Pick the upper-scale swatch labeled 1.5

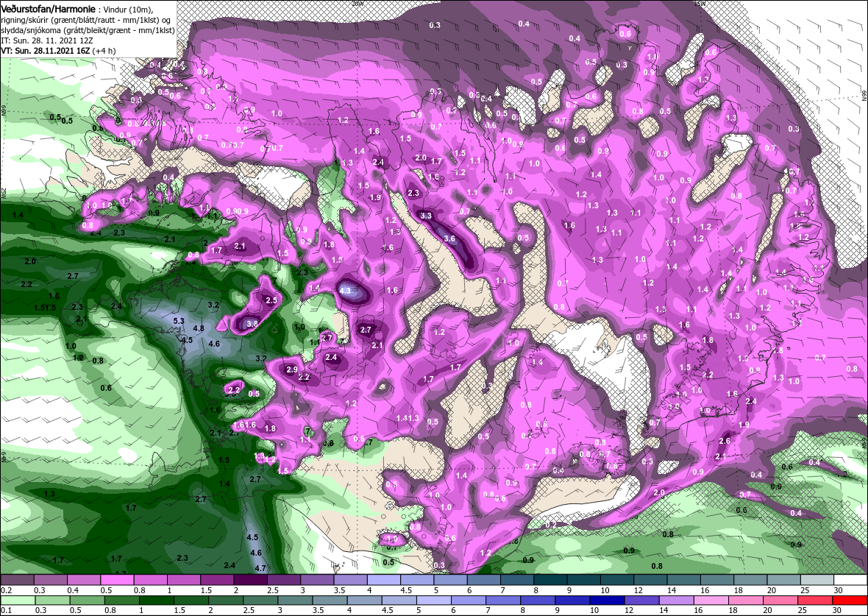click(217, 580)
